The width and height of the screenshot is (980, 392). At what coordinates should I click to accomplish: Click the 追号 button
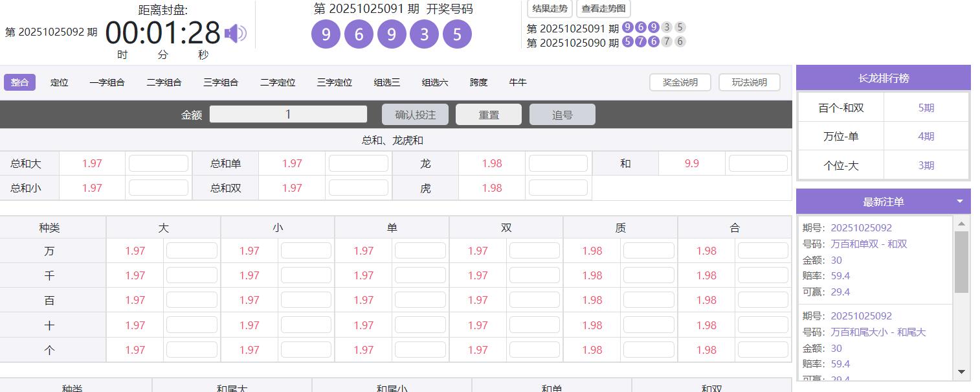click(x=562, y=113)
